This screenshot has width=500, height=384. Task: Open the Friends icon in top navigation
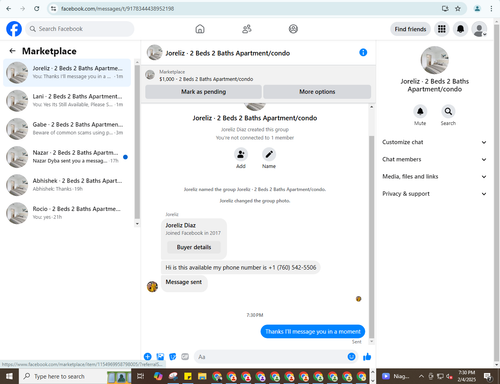tap(247, 29)
